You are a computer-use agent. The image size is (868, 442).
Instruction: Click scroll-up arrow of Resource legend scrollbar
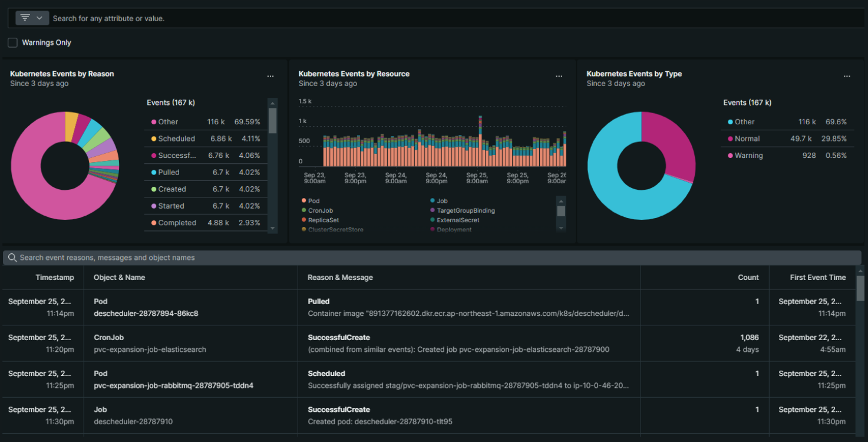561,200
